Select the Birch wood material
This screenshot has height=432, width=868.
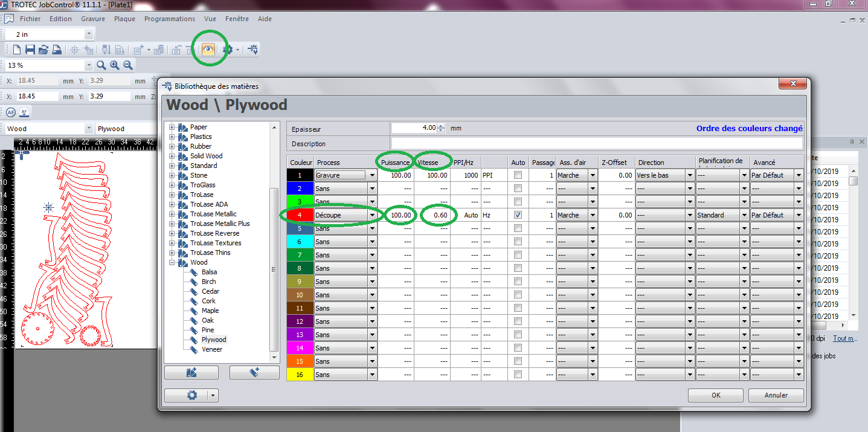pos(209,282)
